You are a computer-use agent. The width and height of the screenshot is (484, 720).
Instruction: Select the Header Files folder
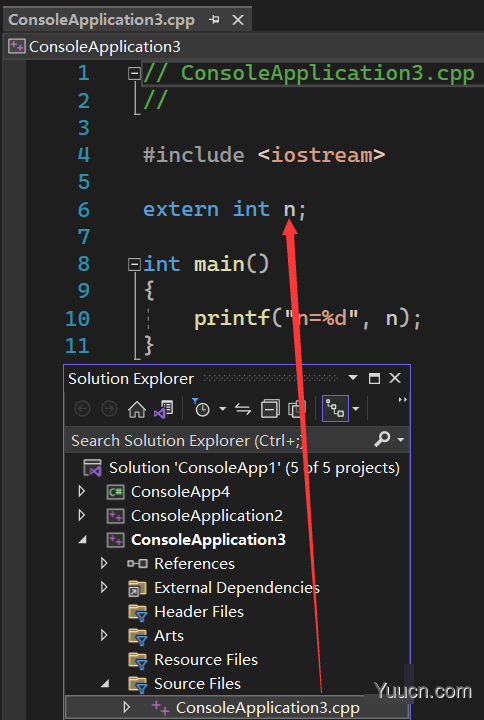(186, 612)
